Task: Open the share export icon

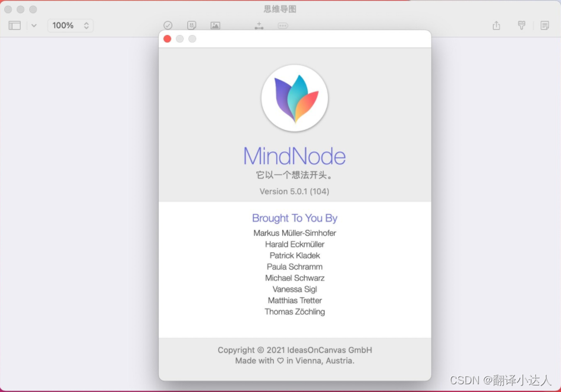Action: pos(496,26)
